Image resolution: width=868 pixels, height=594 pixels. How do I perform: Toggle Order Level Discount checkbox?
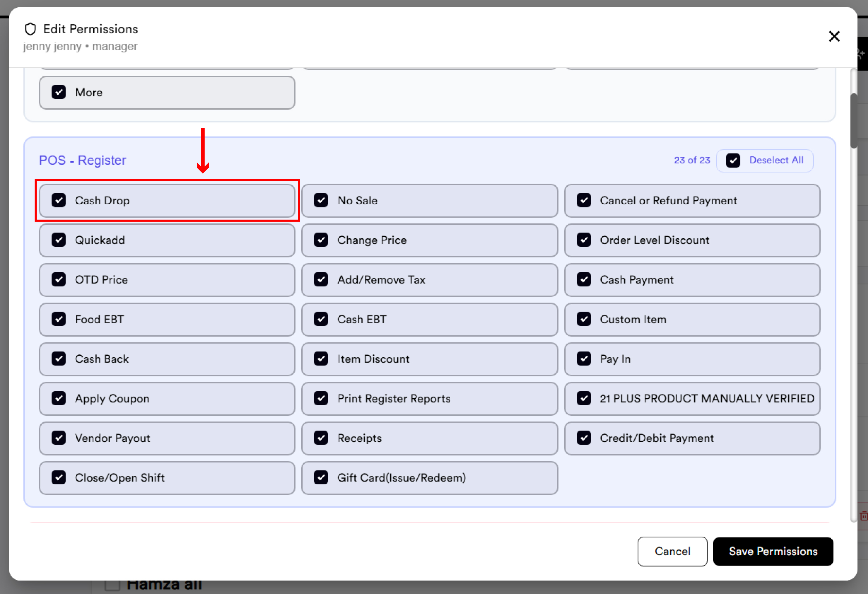pyautogui.click(x=583, y=240)
